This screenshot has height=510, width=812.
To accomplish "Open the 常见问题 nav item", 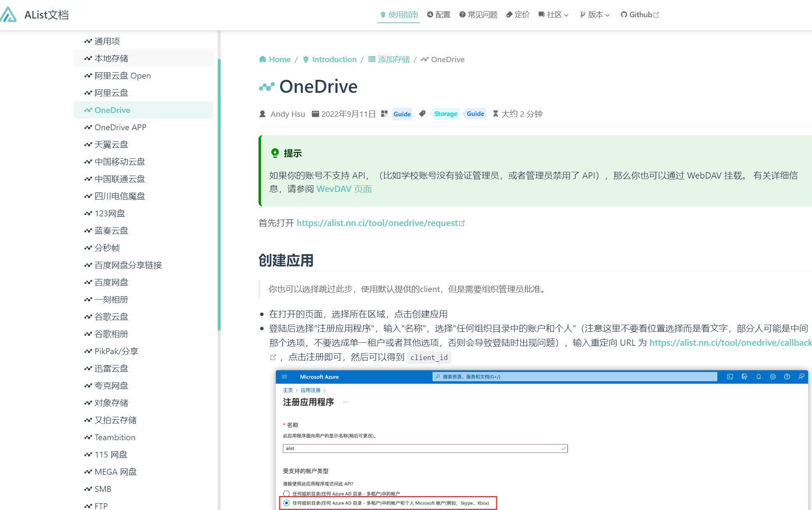I will (x=478, y=15).
